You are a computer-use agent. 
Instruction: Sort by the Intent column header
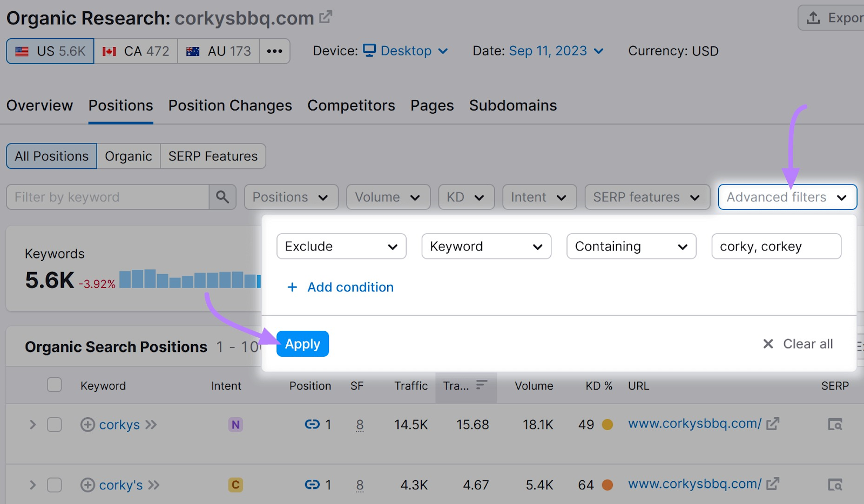pyautogui.click(x=226, y=386)
